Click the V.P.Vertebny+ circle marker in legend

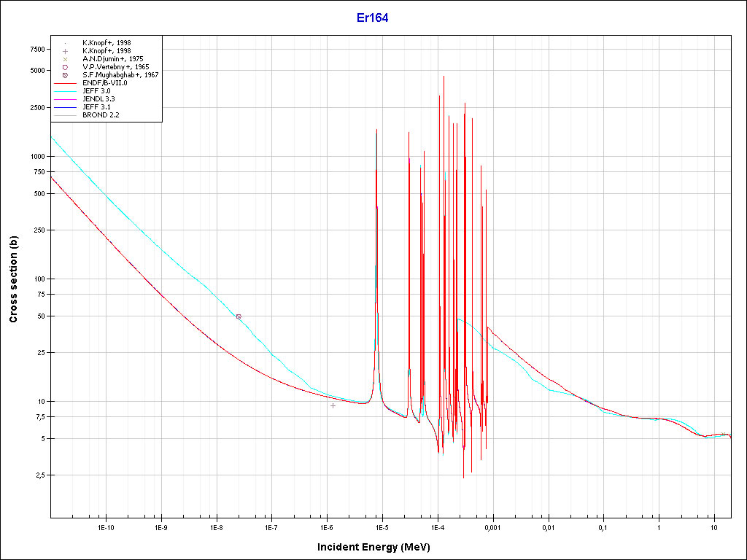66,67
